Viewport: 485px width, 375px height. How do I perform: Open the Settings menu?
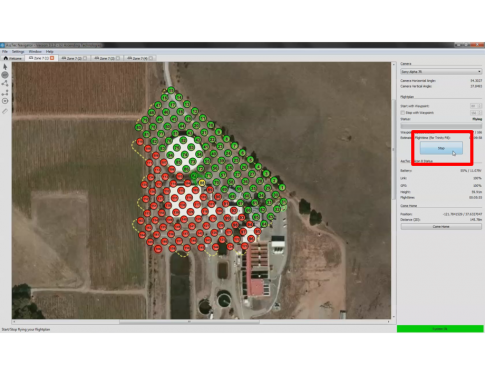click(18, 52)
